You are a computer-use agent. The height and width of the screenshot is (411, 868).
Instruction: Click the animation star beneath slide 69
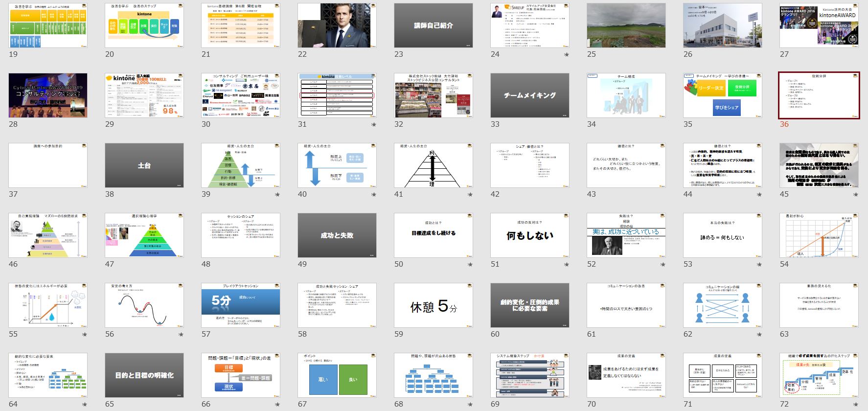[x=567, y=405]
